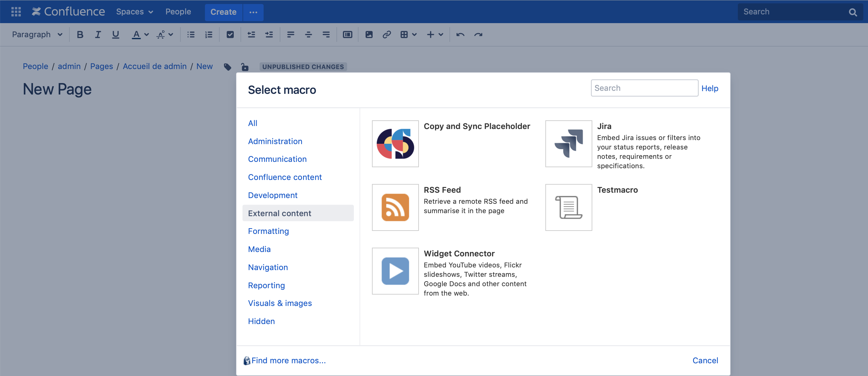Viewport: 868px width, 376px height.
Task: Click the page restrictions lock icon
Action: (x=244, y=66)
